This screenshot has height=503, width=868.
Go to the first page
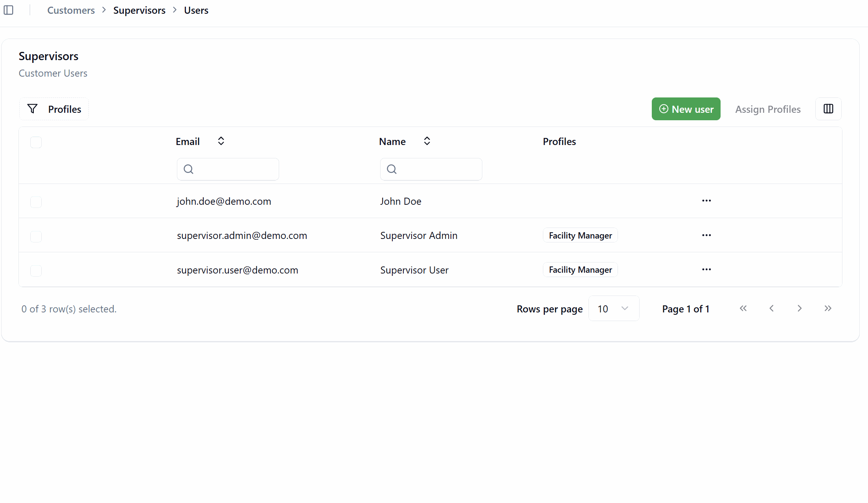coord(743,308)
